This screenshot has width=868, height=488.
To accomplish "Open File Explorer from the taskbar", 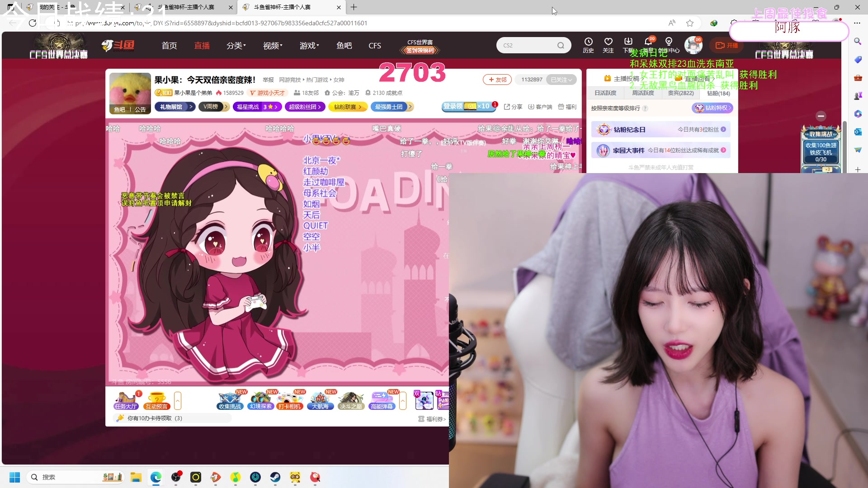I will coord(136,477).
